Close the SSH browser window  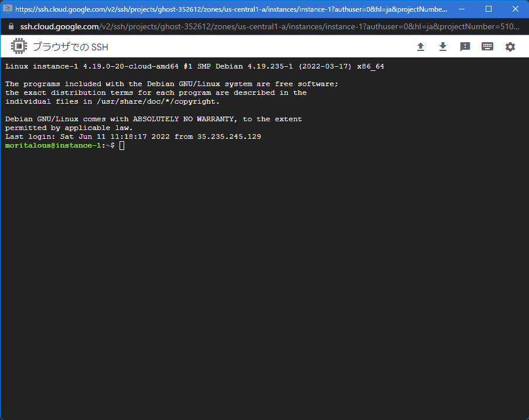coord(516,9)
